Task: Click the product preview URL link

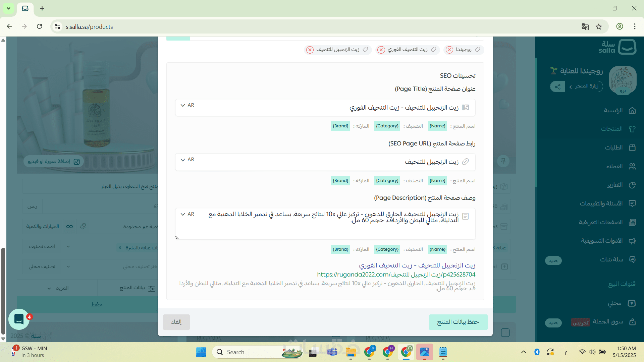Action: pyautogui.click(x=396, y=275)
